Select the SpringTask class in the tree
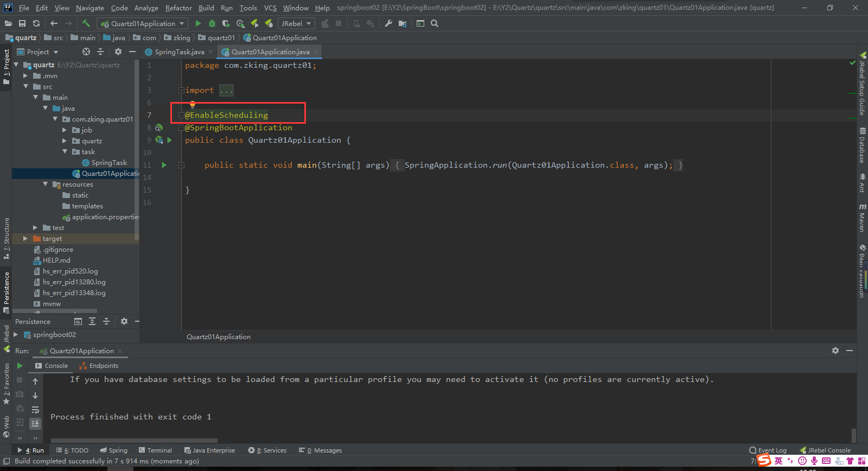The width and height of the screenshot is (868, 471). tap(105, 163)
